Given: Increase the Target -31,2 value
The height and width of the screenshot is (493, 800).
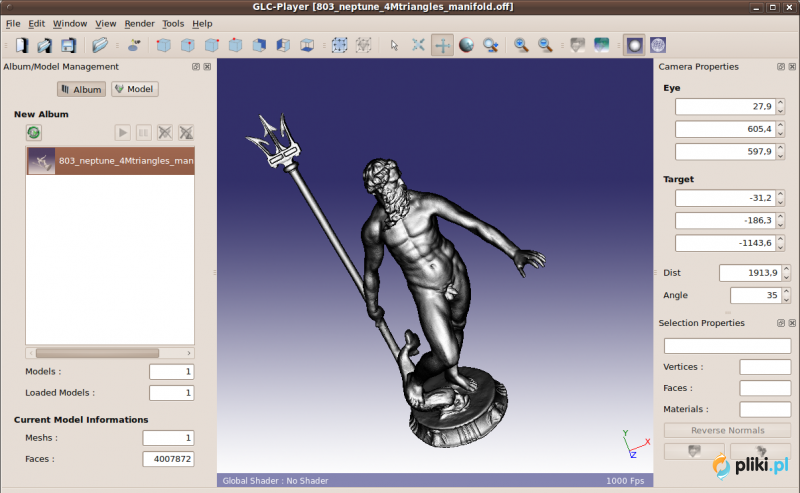Looking at the screenshot, I should click(780, 194).
